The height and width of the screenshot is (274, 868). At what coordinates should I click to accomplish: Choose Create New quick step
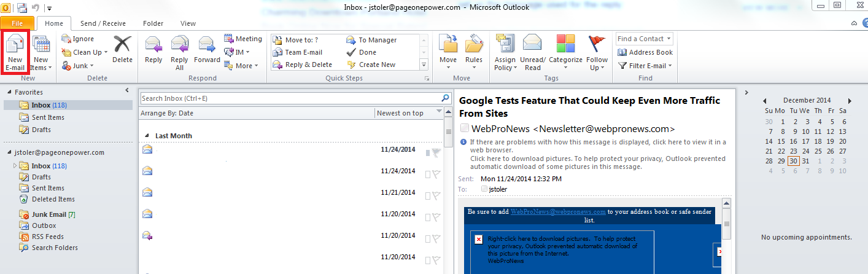pyautogui.click(x=371, y=65)
